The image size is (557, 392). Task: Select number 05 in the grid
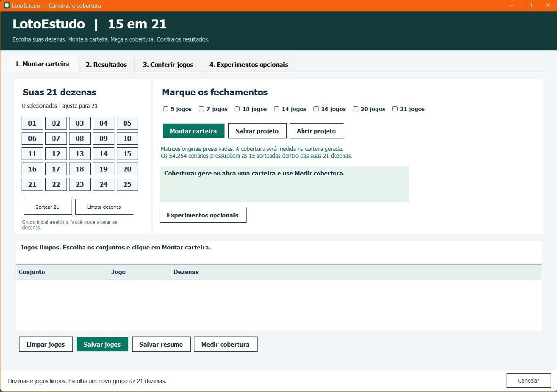click(x=127, y=123)
